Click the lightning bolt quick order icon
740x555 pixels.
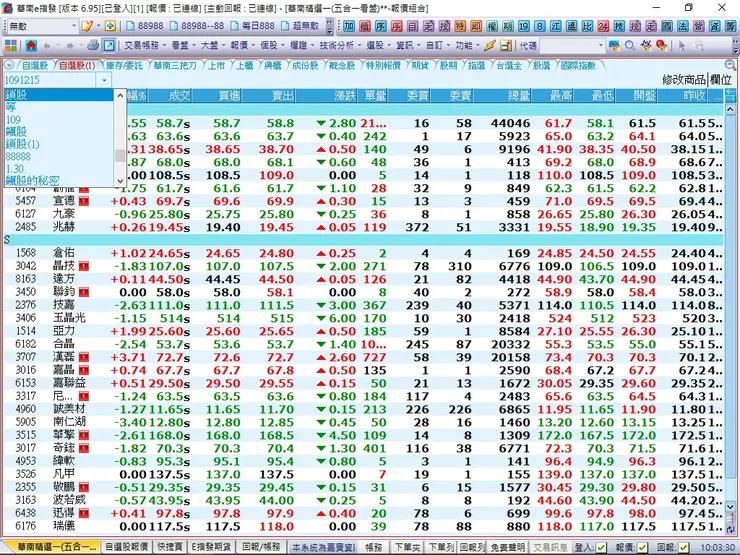coord(490,46)
